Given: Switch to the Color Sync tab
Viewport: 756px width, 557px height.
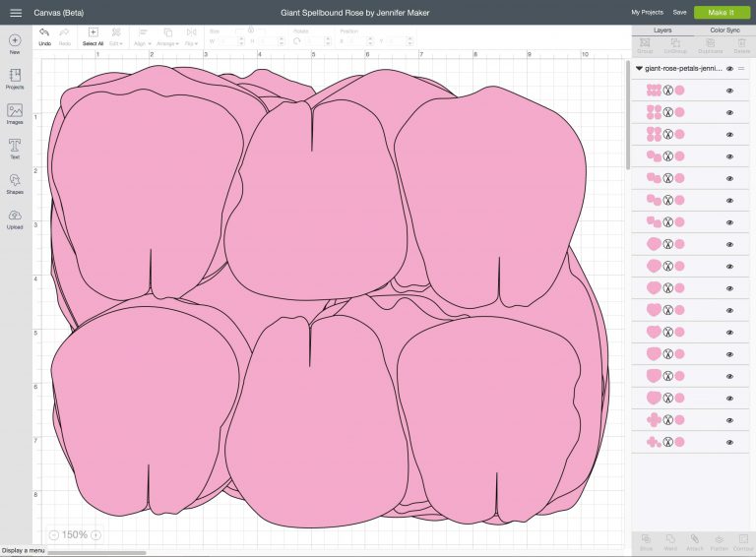Looking at the screenshot, I should [x=724, y=30].
